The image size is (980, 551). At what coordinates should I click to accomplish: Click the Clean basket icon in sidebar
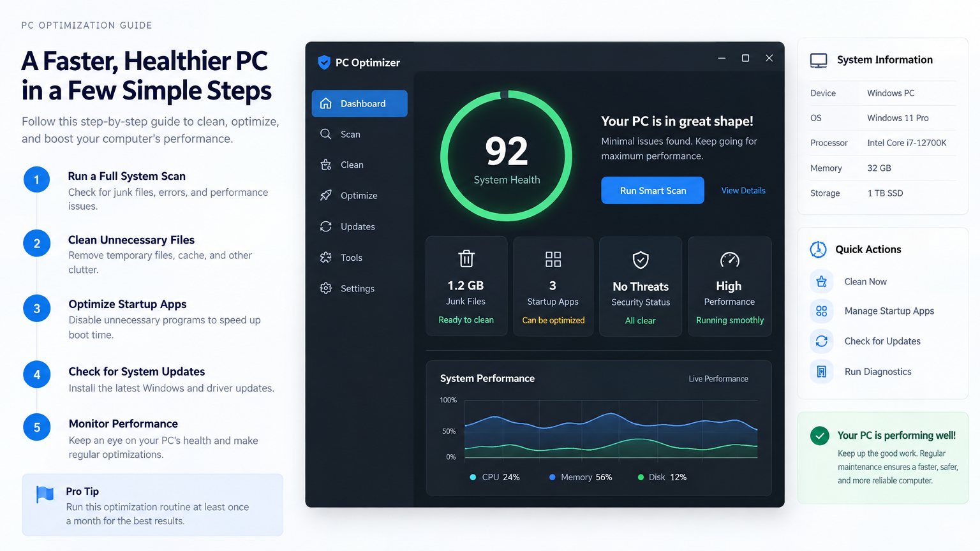(326, 165)
